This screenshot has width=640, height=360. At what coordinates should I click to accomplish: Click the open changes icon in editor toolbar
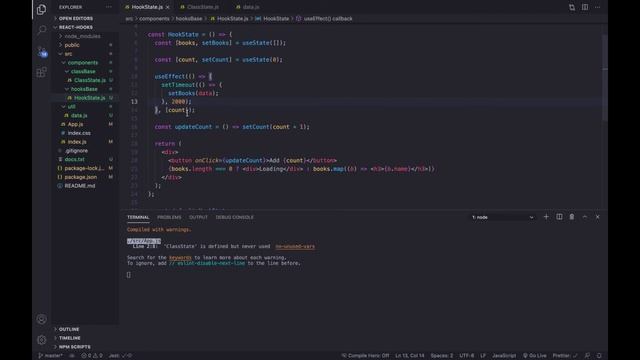coord(572,7)
